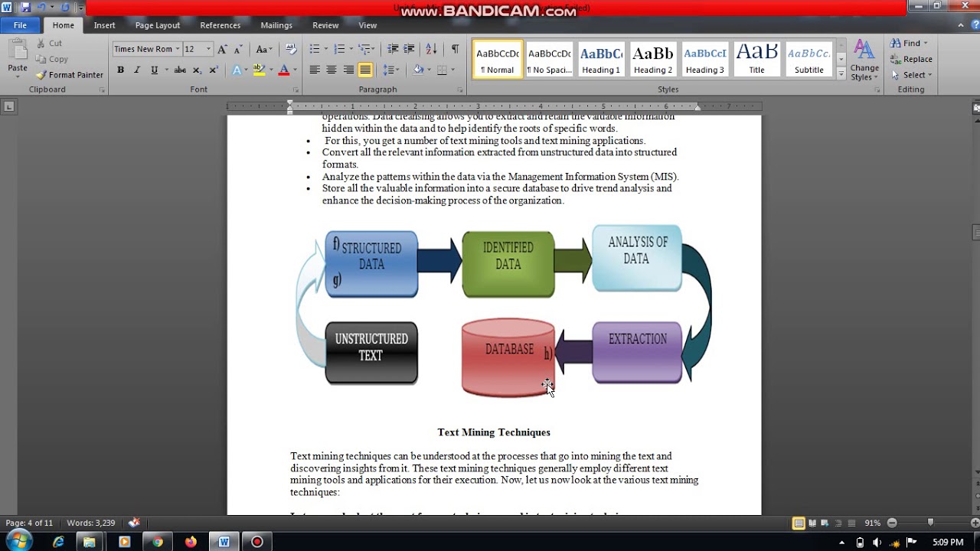This screenshot has width=980, height=551.
Task: Click the font color swatch
Action: click(284, 70)
